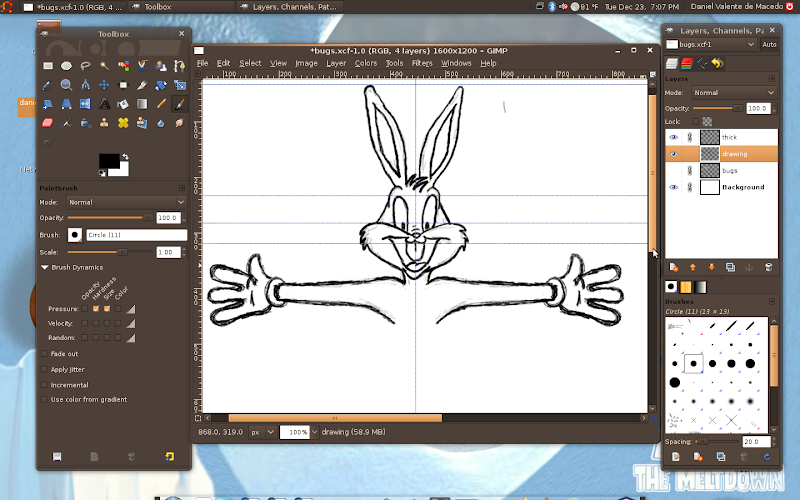Open Brushes panel tab menu arrow
Screen dimensions: 800x500
(x=772, y=302)
